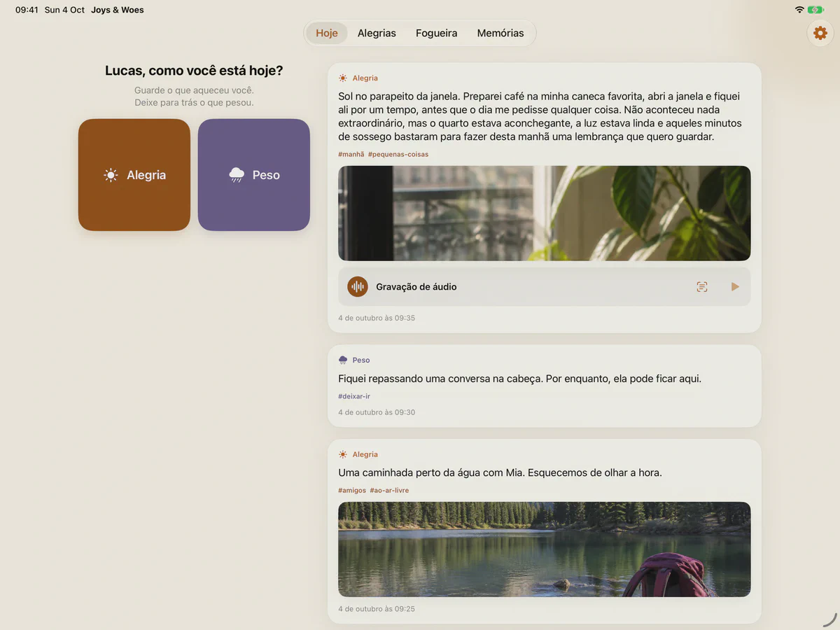Viewport: 840px width, 630px height.
Task: Click the rain cloud icon on Peso button
Action: tap(237, 175)
